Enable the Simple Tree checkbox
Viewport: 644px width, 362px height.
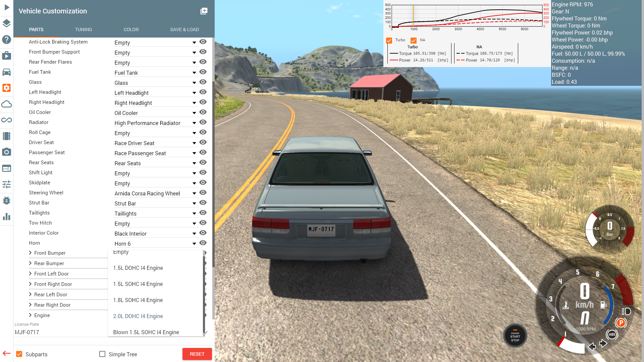tap(102, 354)
